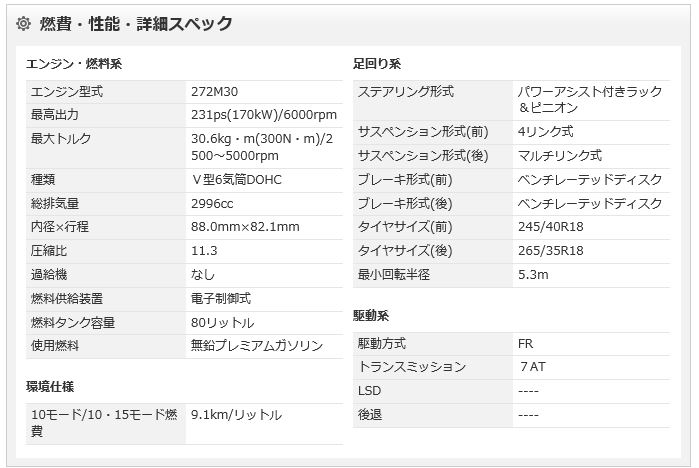This screenshot has width=699, height=468.
Task: Click the 最高出力 label
Action: pos(55,115)
